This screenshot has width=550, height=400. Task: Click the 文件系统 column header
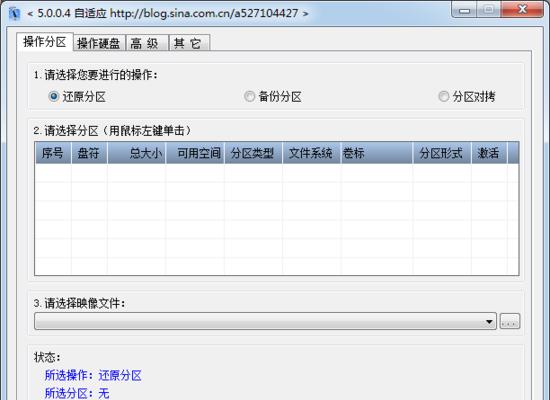pyautogui.click(x=311, y=153)
